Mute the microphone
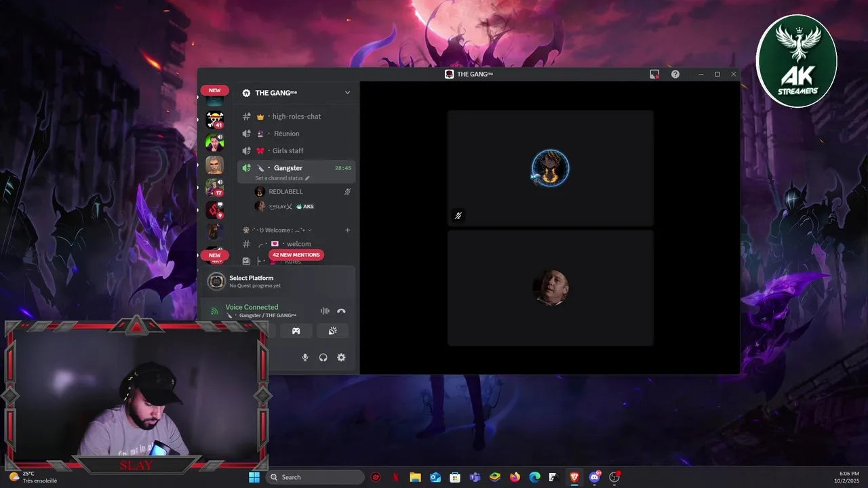Screen dimensions: 868x488 [x=305, y=357]
